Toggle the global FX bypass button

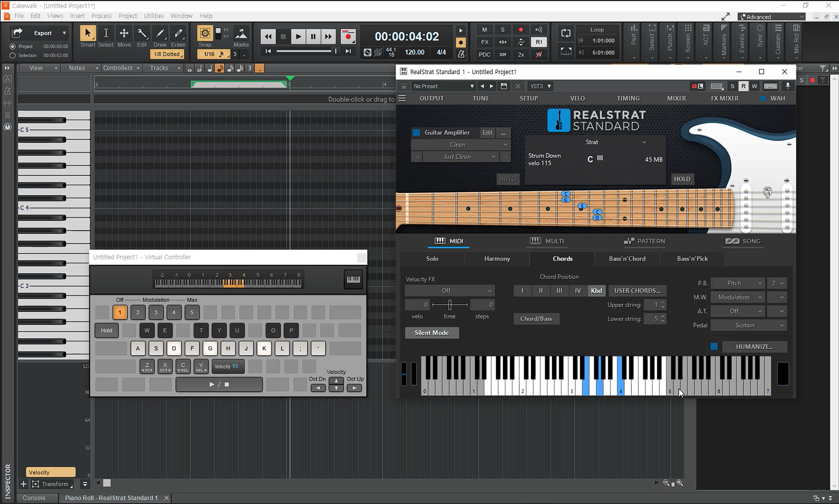click(484, 42)
